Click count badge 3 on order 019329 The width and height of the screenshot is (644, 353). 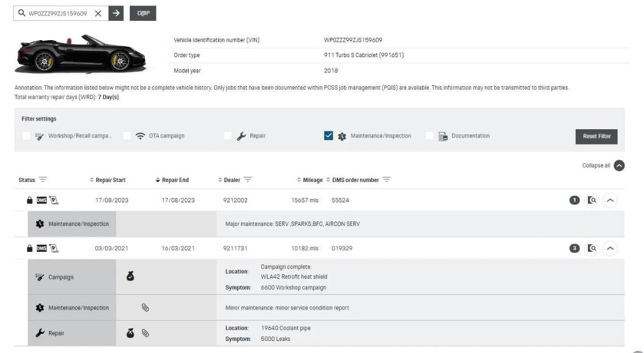coord(574,248)
